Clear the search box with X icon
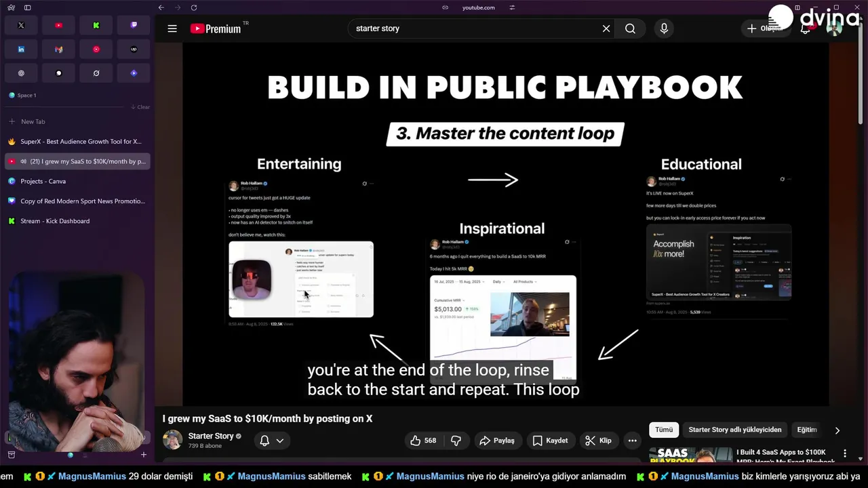 click(x=606, y=28)
